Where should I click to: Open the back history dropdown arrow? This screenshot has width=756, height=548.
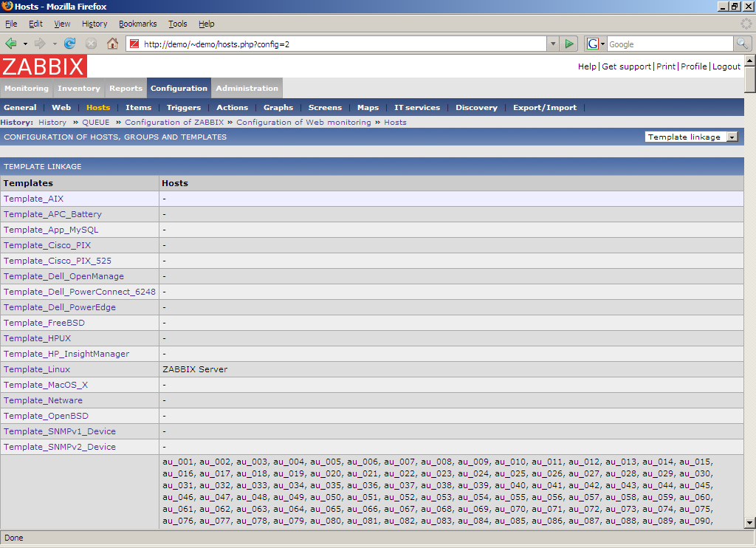pyautogui.click(x=25, y=44)
